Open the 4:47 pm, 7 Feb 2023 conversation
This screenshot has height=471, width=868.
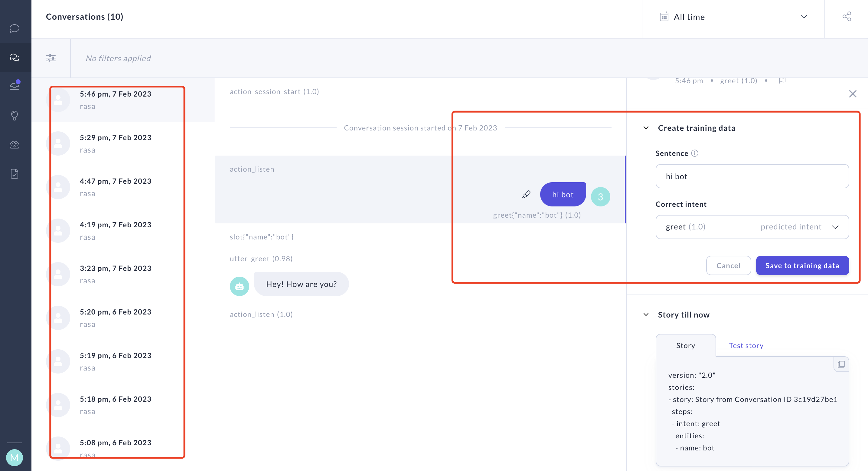(x=115, y=187)
